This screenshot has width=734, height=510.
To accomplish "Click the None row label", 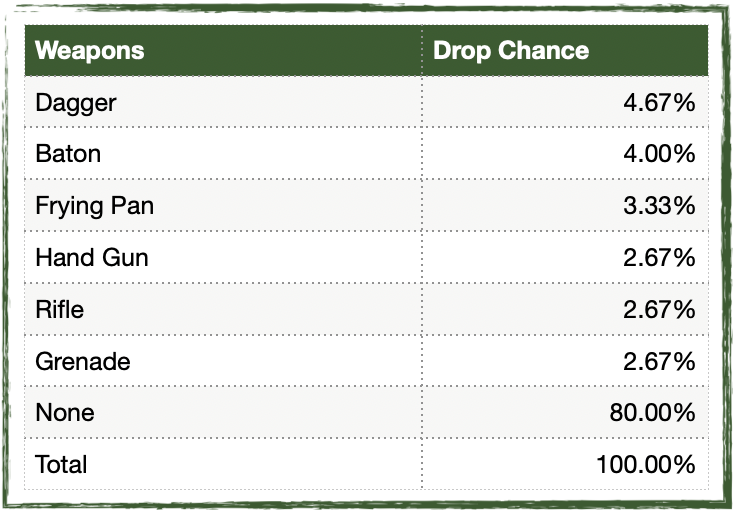I will point(65,413).
